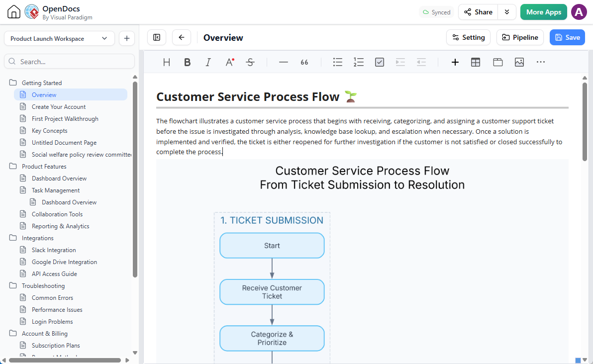This screenshot has height=364, width=593.
Task: Click the sidebar horizontal scrollbar
Action: [65, 360]
